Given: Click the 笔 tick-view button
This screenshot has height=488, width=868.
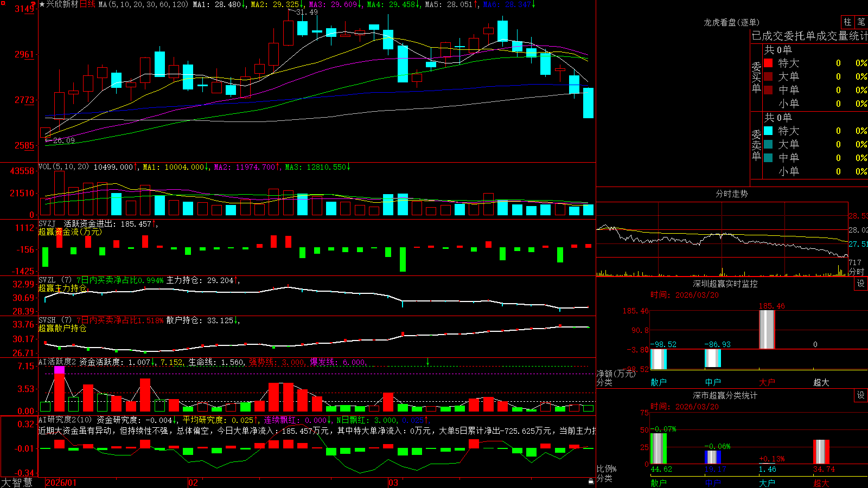Looking at the screenshot, I should pyautogui.click(x=861, y=22).
